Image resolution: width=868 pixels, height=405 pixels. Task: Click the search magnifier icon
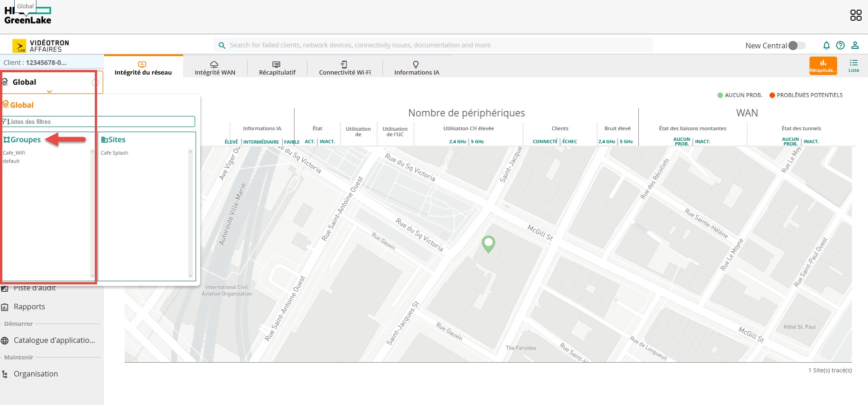(x=222, y=45)
